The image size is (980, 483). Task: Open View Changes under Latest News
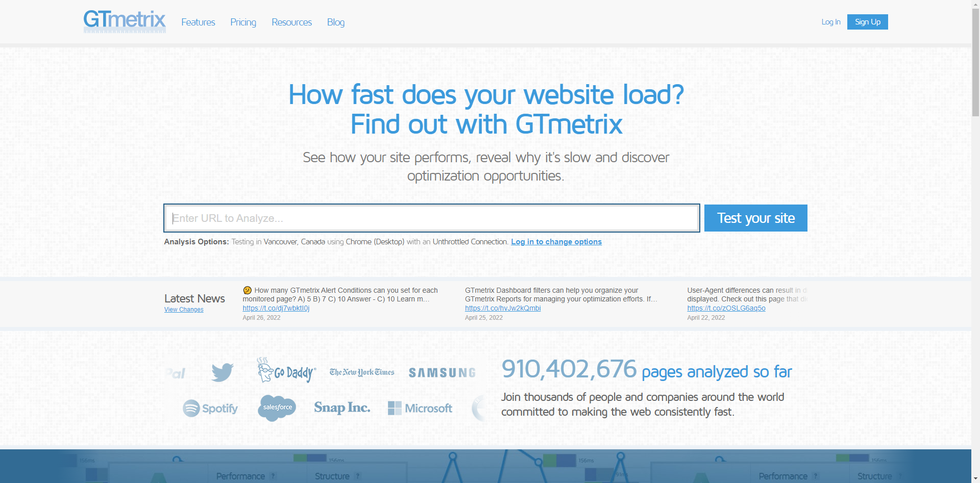point(184,310)
